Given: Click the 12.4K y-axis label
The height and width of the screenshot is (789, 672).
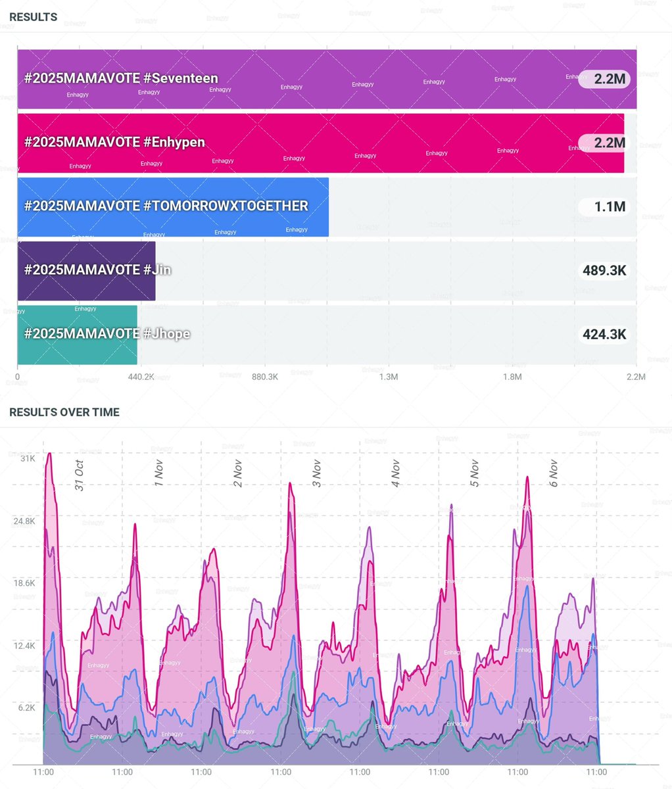Looking at the screenshot, I should click(x=24, y=646).
